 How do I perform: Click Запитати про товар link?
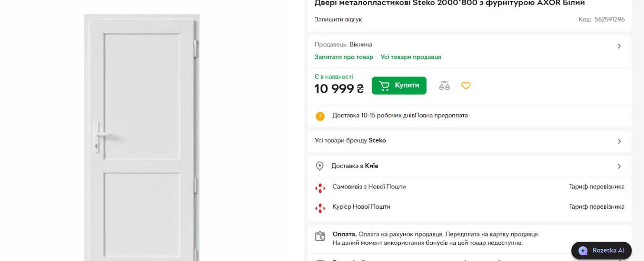(343, 57)
